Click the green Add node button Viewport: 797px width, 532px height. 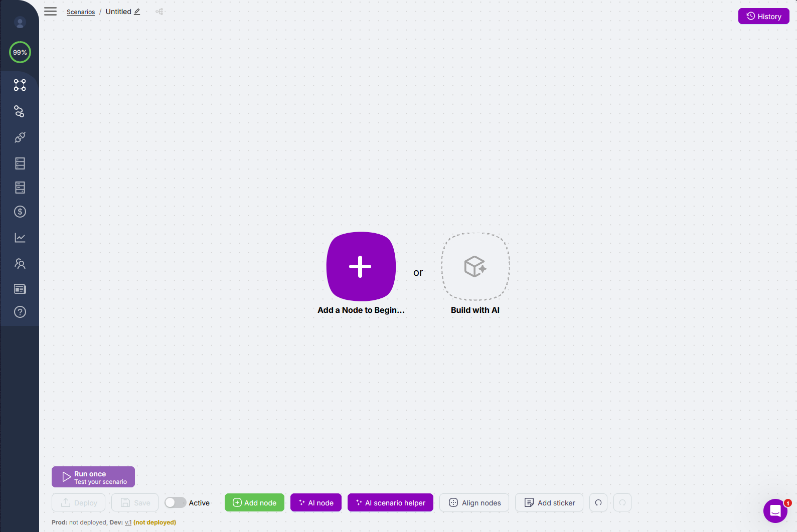tap(254, 502)
